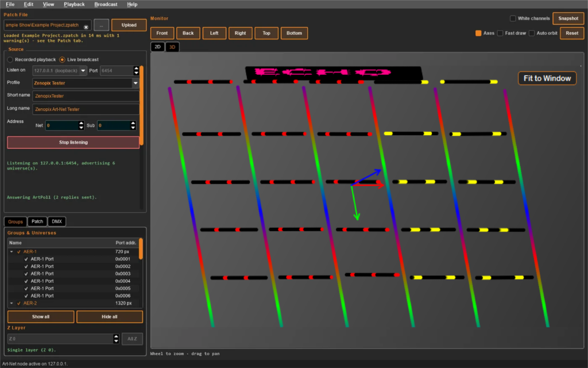Open the View menu
Image resolution: width=588 pixels, height=368 pixels.
[x=48, y=4]
